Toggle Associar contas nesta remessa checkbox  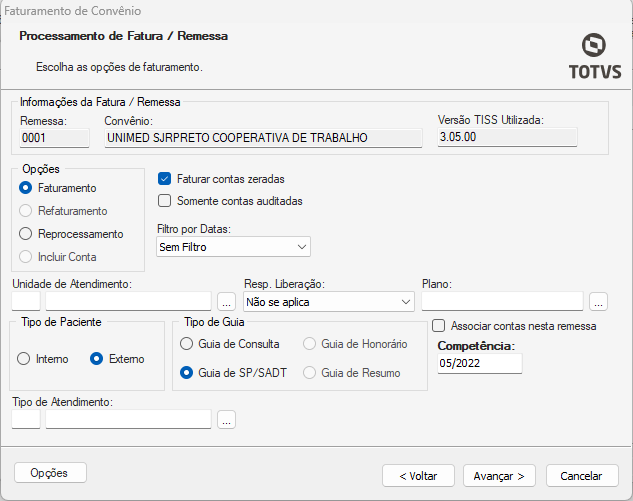pos(439,326)
